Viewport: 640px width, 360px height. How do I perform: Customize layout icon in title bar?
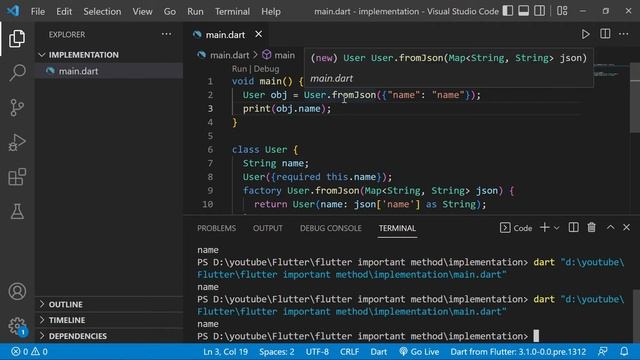tap(562, 11)
